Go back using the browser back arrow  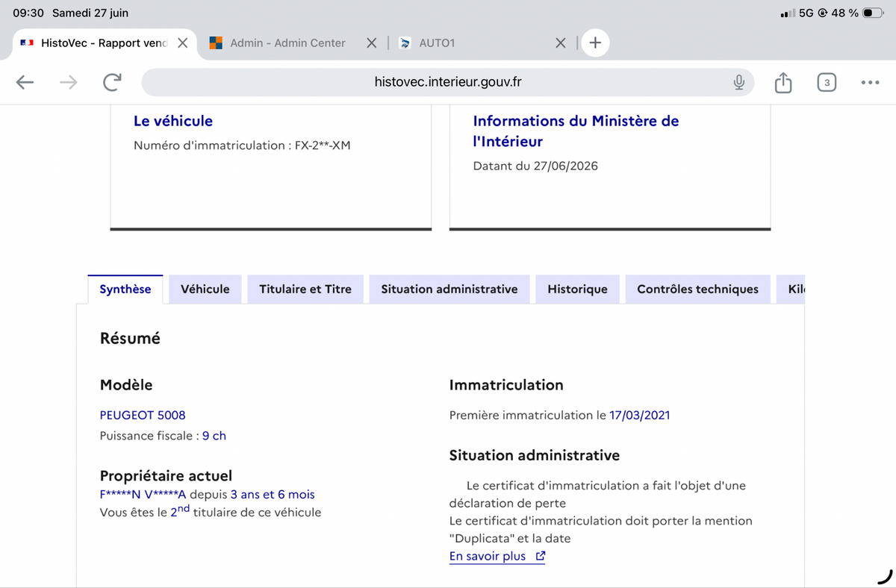coord(25,82)
